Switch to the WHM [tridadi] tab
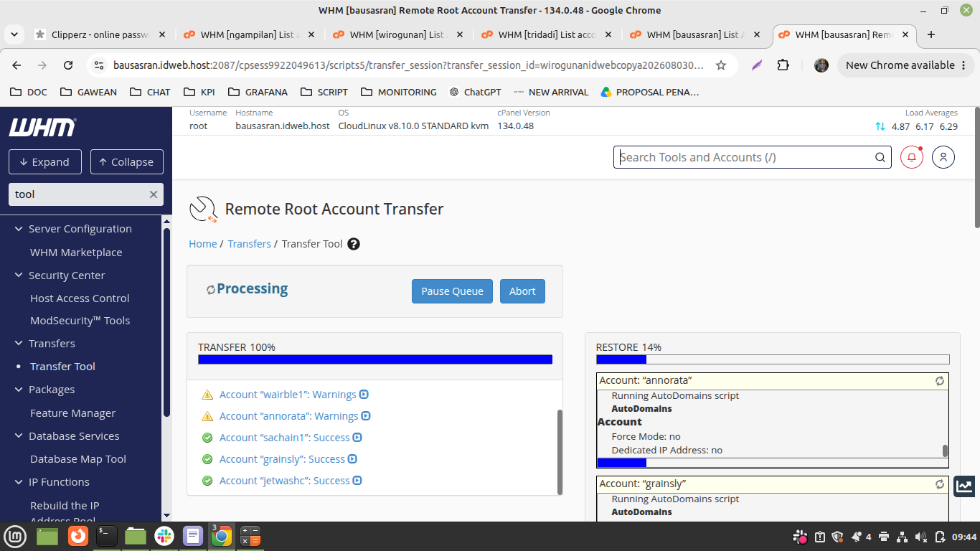Viewport: 980px width, 551px height. tap(545, 34)
